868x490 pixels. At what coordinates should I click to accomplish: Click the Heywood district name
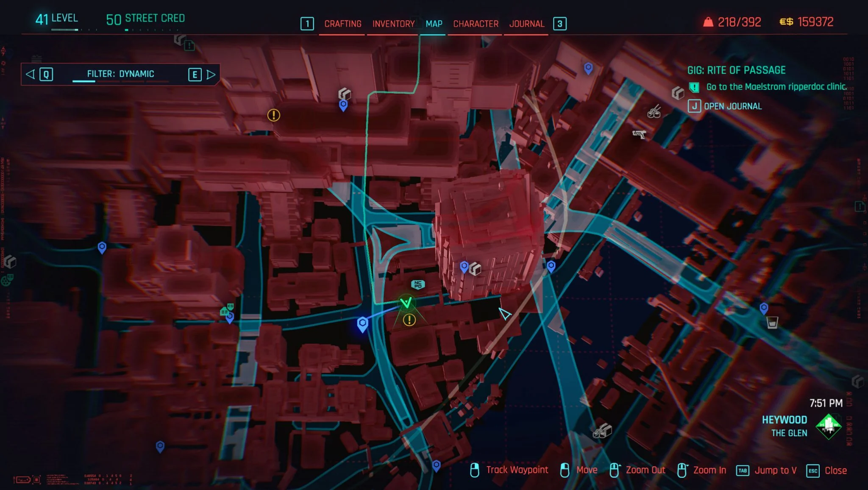click(785, 420)
